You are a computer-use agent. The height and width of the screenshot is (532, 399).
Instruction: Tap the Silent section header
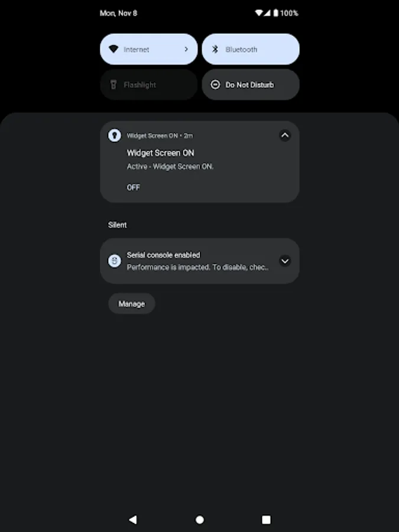[118, 225]
